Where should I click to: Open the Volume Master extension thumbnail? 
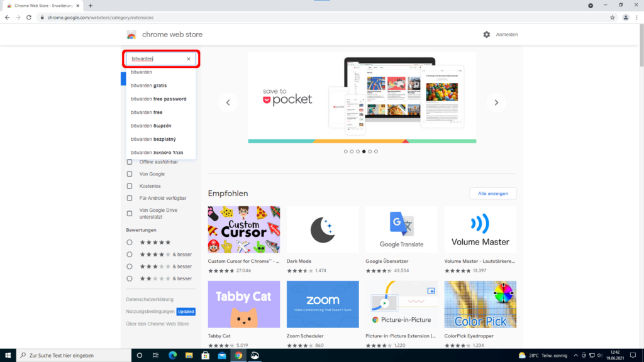tap(480, 229)
